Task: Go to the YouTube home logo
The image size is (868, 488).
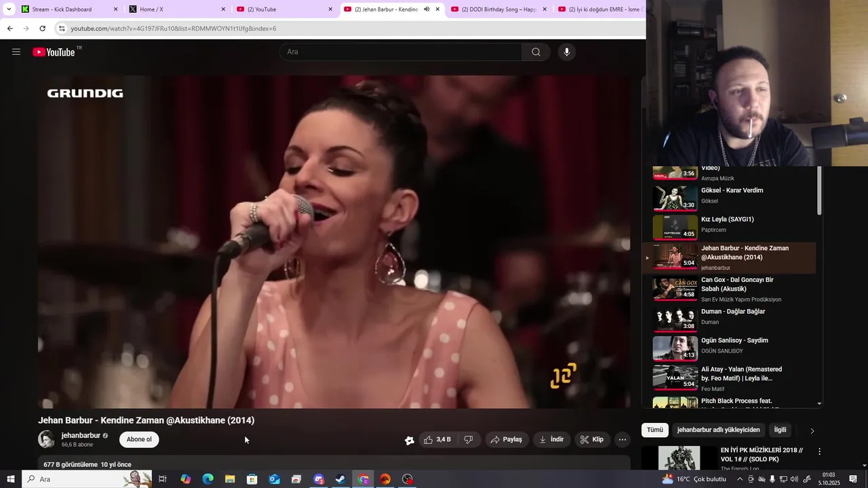Action: tap(54, 52)
